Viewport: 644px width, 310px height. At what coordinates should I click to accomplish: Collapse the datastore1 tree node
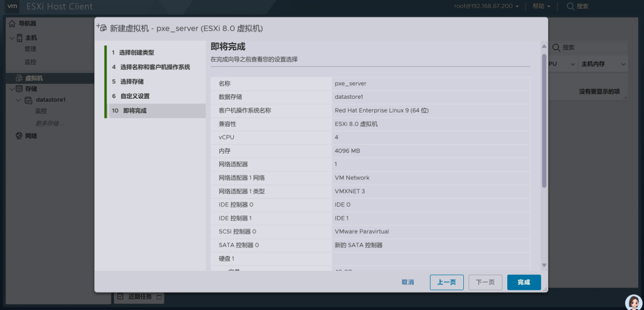[x=19, y=100]
